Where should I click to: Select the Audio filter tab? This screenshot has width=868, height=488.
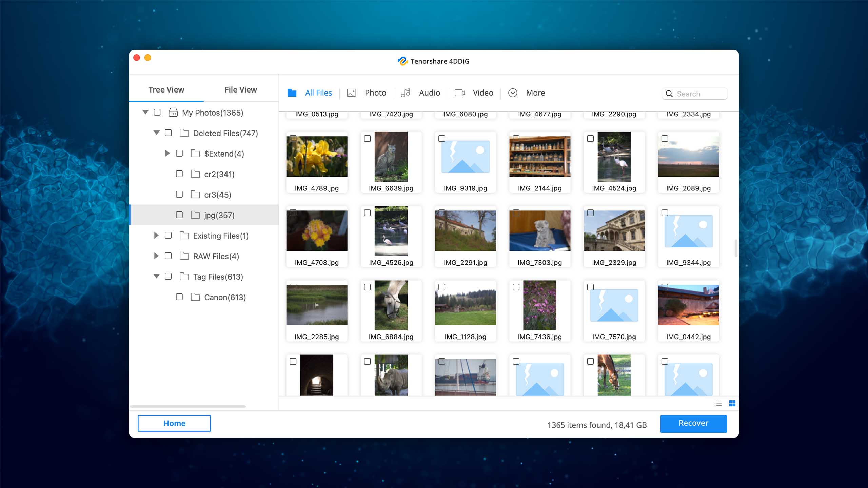420,93
